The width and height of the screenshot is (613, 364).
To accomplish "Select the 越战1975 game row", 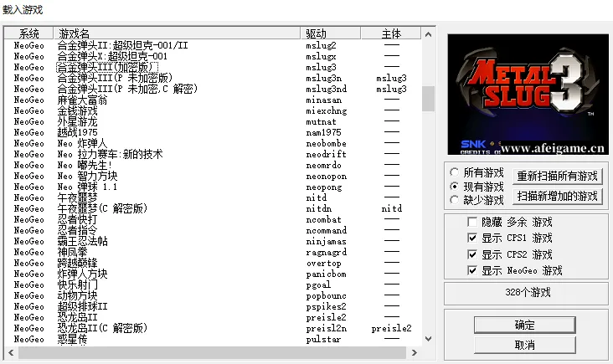I will [77, 132].
